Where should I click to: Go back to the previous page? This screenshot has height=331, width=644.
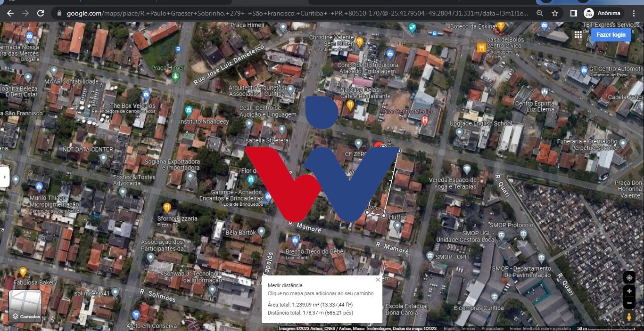click(10, 13)
